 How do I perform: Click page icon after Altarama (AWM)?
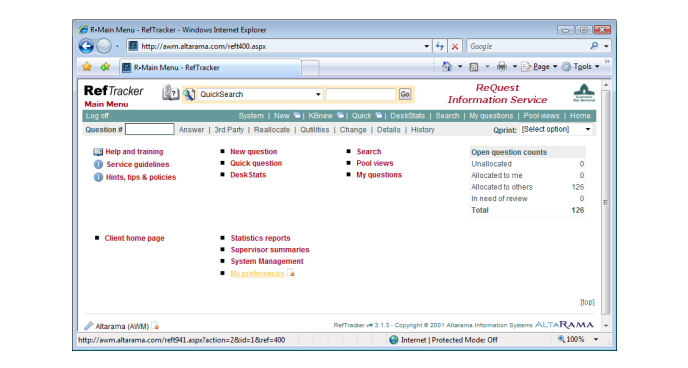155,325
